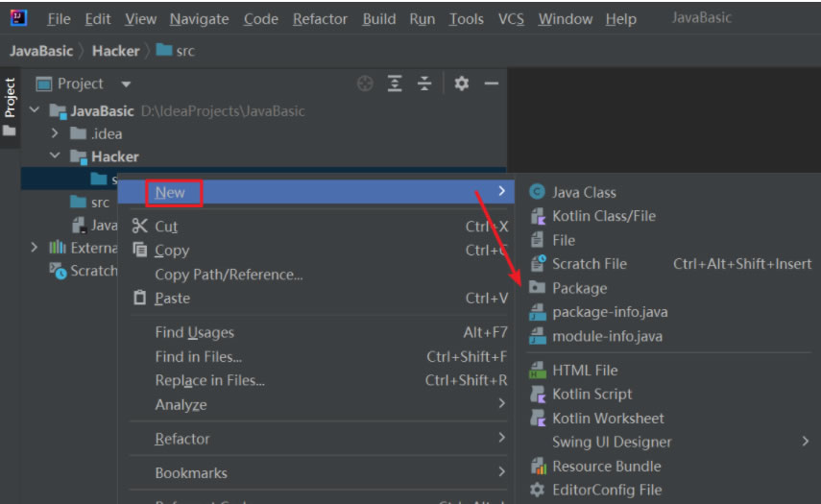Click the Kotlin Class/File icon
This screenshot has width=821, height=504.
point(537,216)
